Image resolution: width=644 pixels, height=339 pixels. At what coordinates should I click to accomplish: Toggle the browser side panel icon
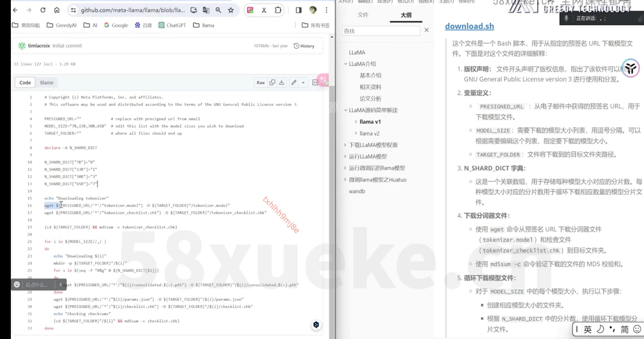(298, 10)
